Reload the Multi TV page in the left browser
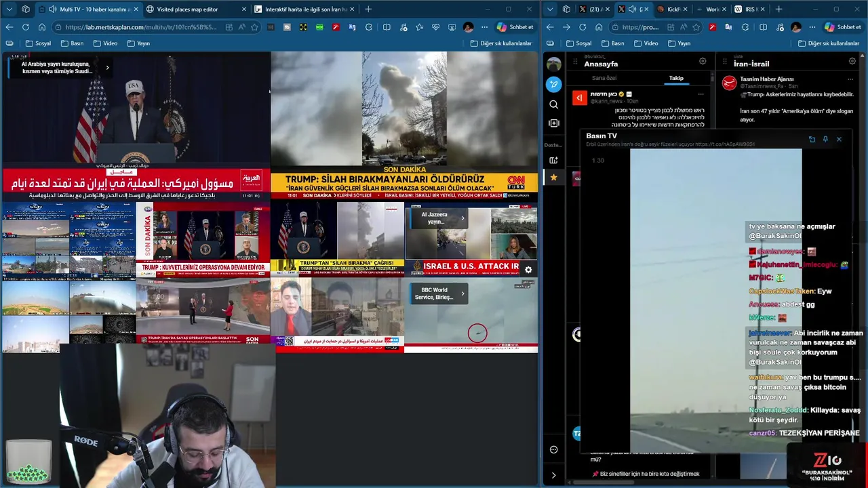 coord(25,27)
